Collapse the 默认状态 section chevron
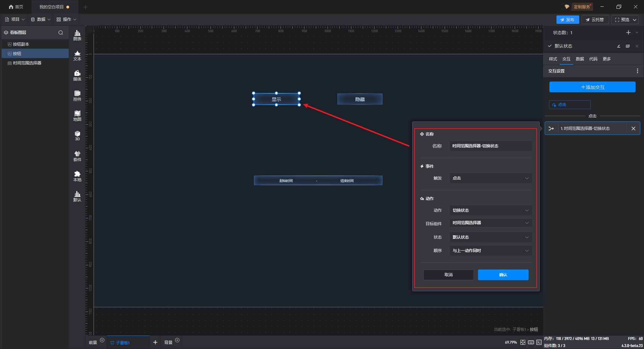644x349 pixels. [549, 46]
